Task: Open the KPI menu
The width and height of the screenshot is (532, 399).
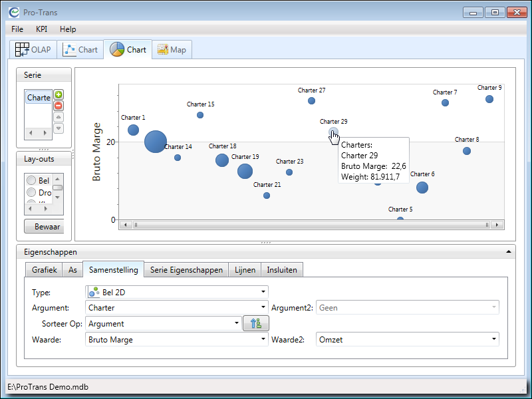Action: (x=41, y=29)
